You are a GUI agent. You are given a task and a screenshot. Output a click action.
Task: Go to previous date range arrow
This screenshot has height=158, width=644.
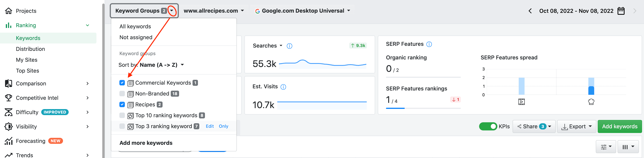(x=530, y=11)
